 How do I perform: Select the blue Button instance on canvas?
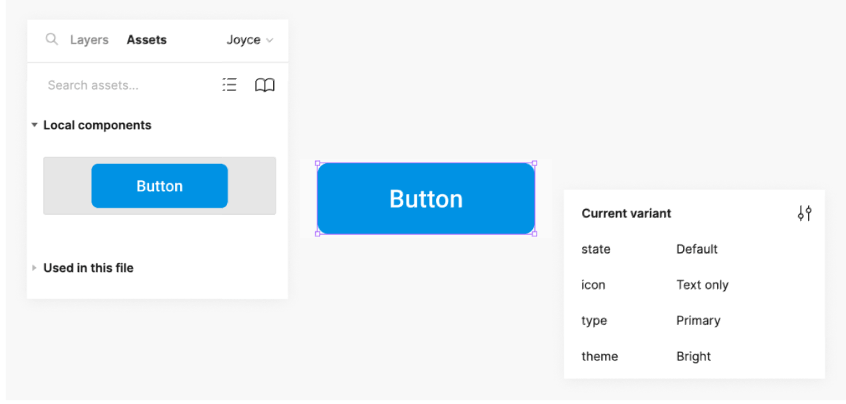tap(426, 198)
